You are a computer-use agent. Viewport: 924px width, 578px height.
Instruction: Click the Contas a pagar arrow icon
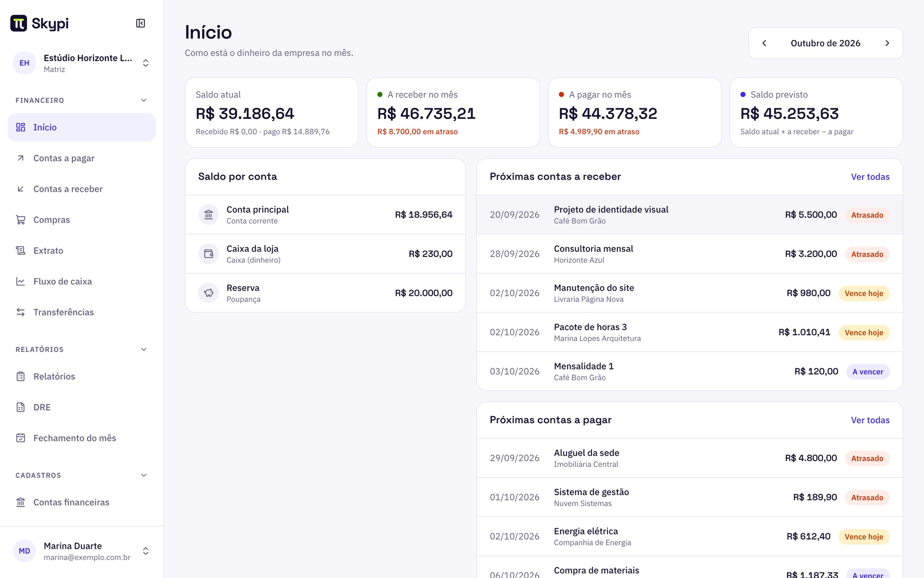(x=21, y=158)
